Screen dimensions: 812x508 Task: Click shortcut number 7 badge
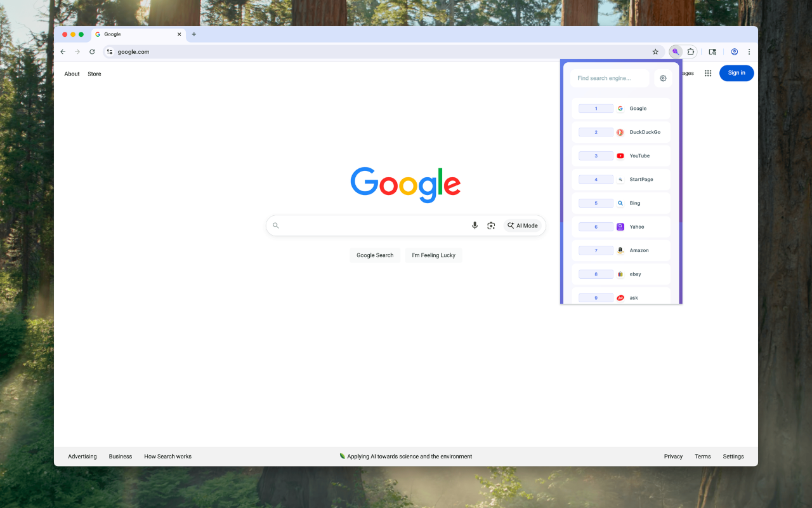click(x=596, y=251)
